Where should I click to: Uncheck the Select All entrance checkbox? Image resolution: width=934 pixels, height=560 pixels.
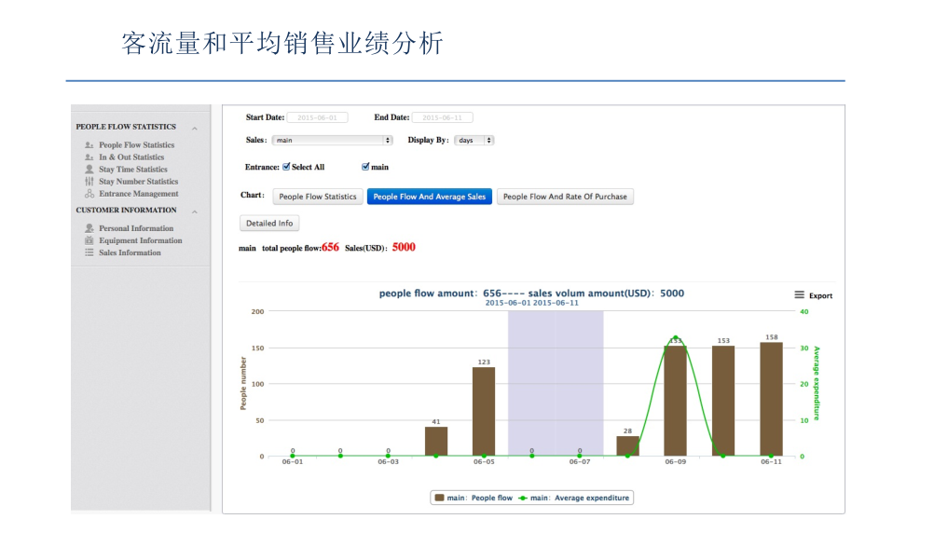286,167
